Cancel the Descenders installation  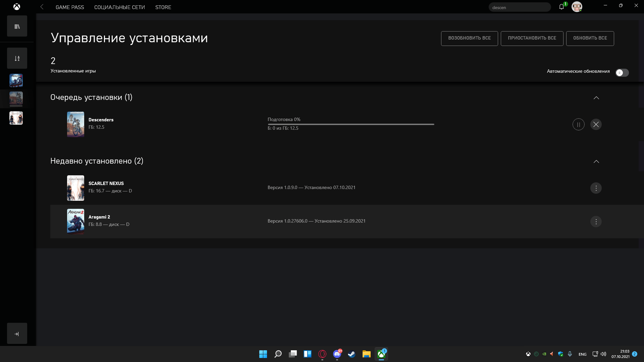pyautogui.click(x=596, y=124)
